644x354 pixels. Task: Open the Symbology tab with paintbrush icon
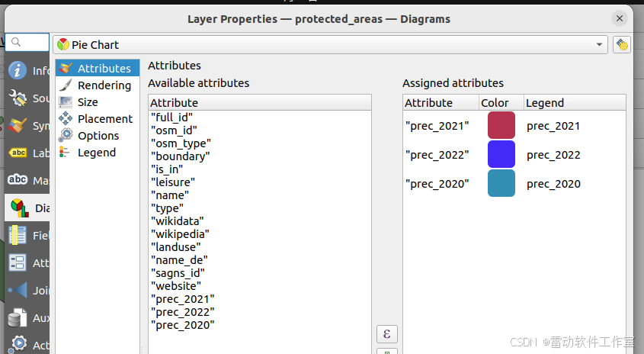click(28, 125)
